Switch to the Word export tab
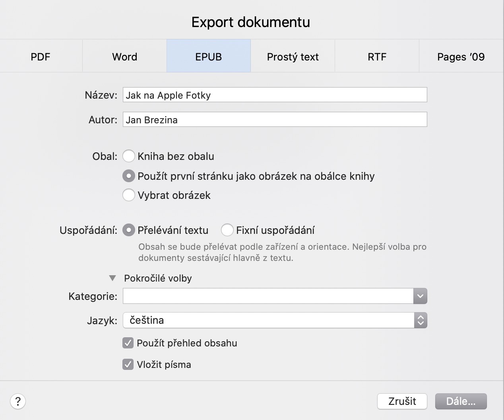Image resolution: width=504 pixels, height=420 pixels. pos(124,56)
